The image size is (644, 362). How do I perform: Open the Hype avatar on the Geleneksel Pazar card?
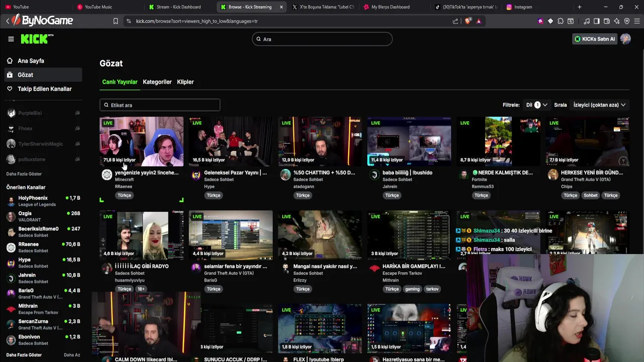point(196,174)
